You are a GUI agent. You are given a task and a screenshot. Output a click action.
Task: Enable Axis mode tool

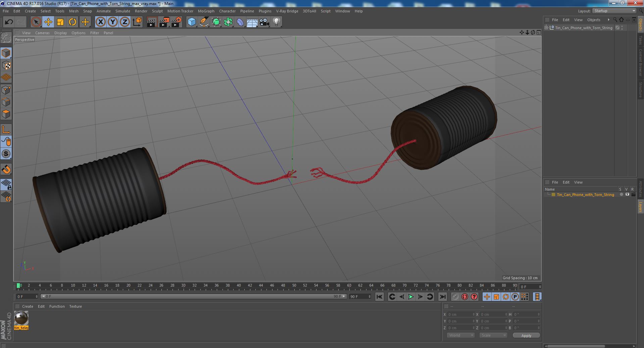click(6, 130)
